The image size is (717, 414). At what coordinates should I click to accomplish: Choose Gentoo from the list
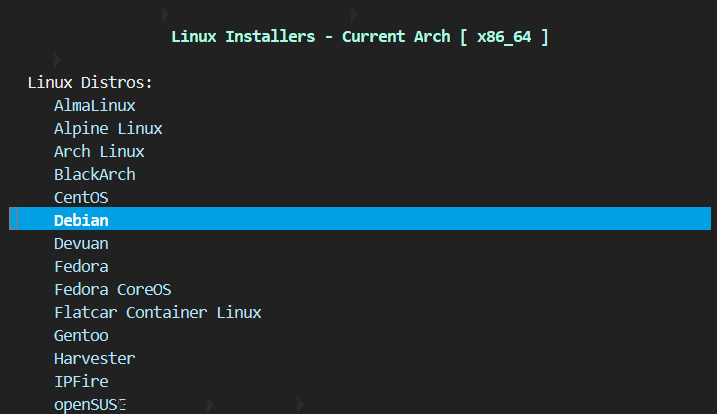coord(81,335)
